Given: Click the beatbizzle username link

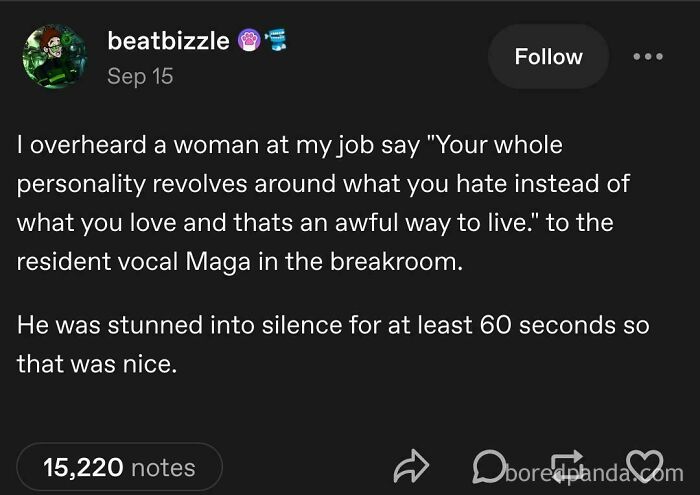Looking at the screenshot, I should 169,42.
